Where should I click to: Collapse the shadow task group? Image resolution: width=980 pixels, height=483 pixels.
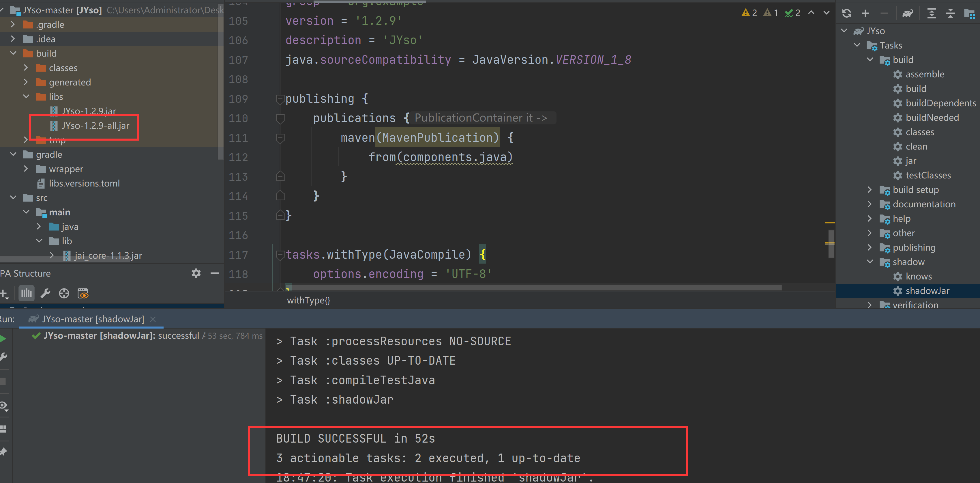click(870, 262)
